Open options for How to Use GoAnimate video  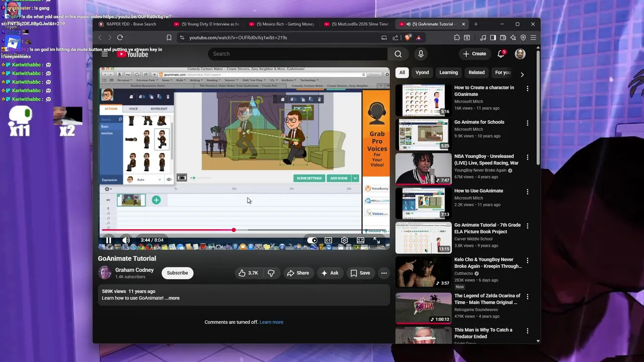point(527,192)
